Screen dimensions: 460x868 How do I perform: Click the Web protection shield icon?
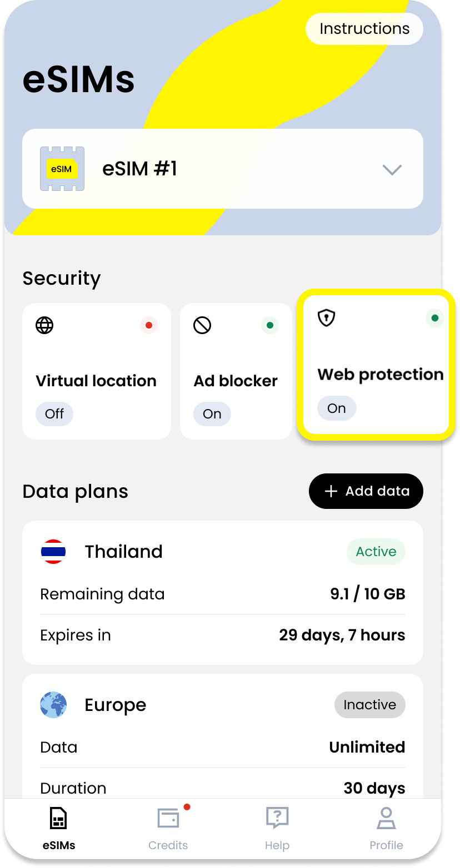(326, 318)
